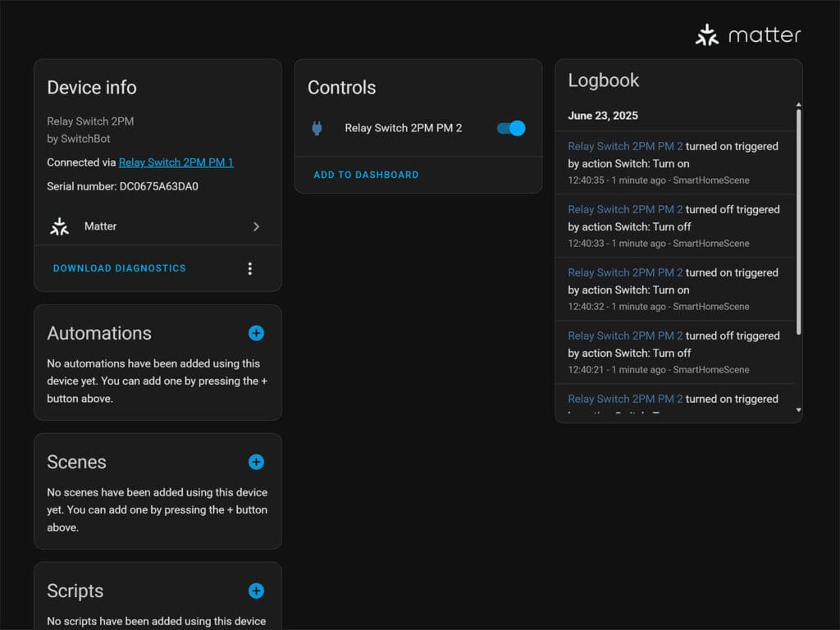
Task: Click the serial number DC0675A63DA0
Action: point(158,186)
